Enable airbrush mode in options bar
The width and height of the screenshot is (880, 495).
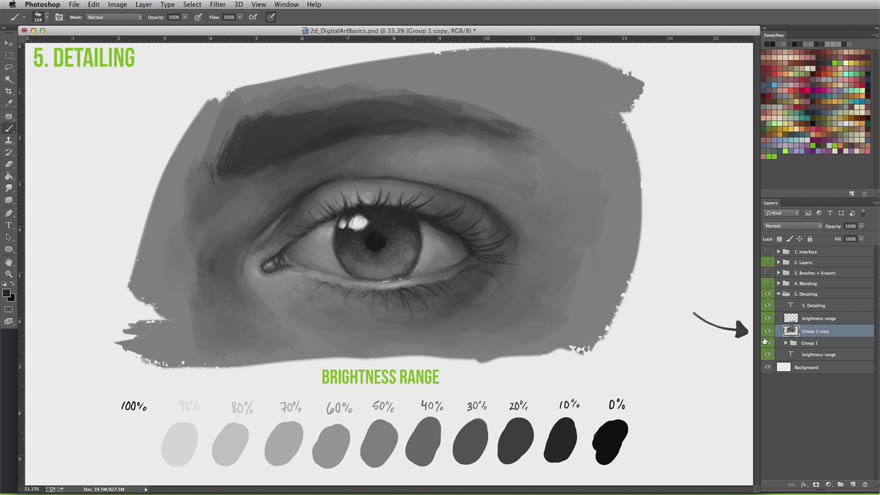[253, 17]
